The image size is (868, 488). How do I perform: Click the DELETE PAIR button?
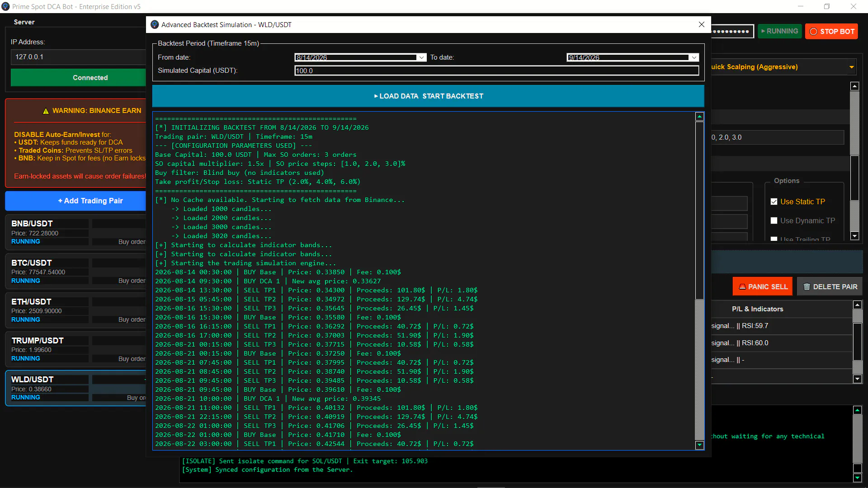click(x=830, y=286)
